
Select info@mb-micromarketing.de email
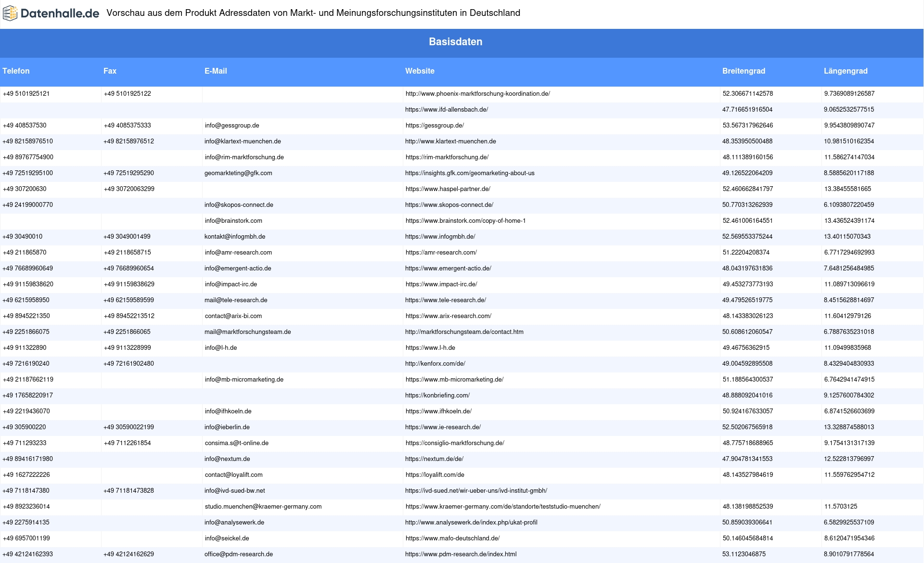[244, 380]
